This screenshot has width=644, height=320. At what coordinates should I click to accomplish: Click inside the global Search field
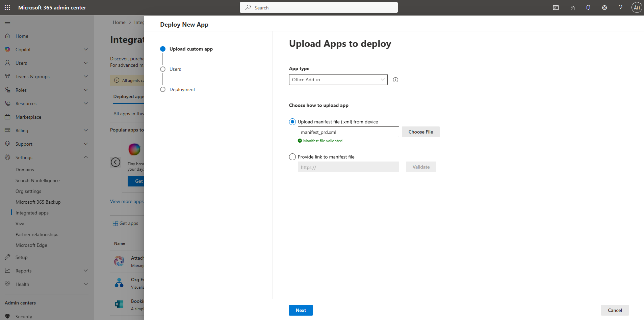[x=318, y=7]
